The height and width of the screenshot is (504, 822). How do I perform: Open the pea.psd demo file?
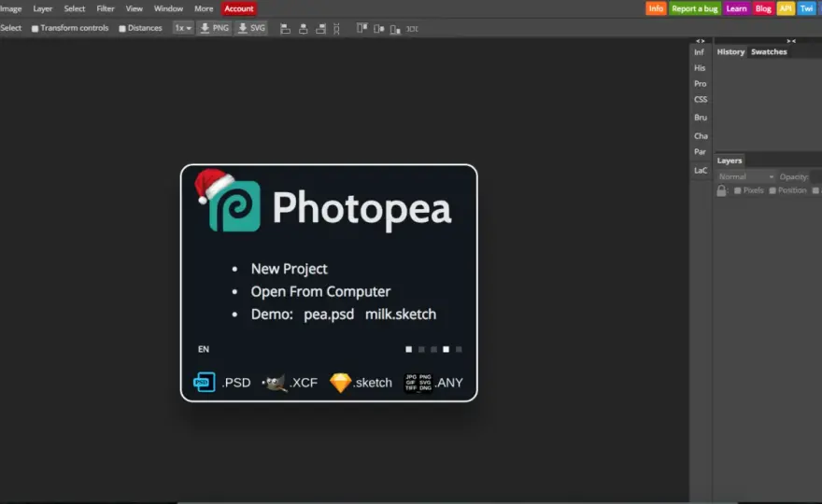(329, 315)
